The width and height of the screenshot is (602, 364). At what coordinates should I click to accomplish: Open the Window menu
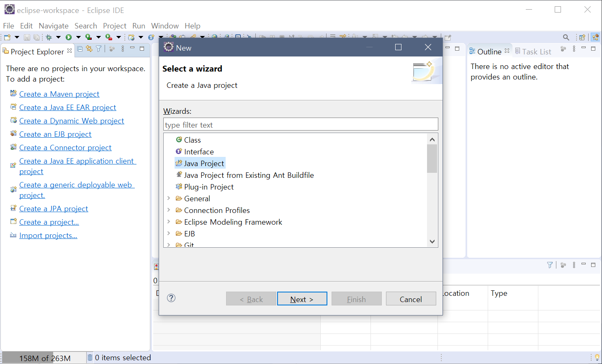[165, 26]
